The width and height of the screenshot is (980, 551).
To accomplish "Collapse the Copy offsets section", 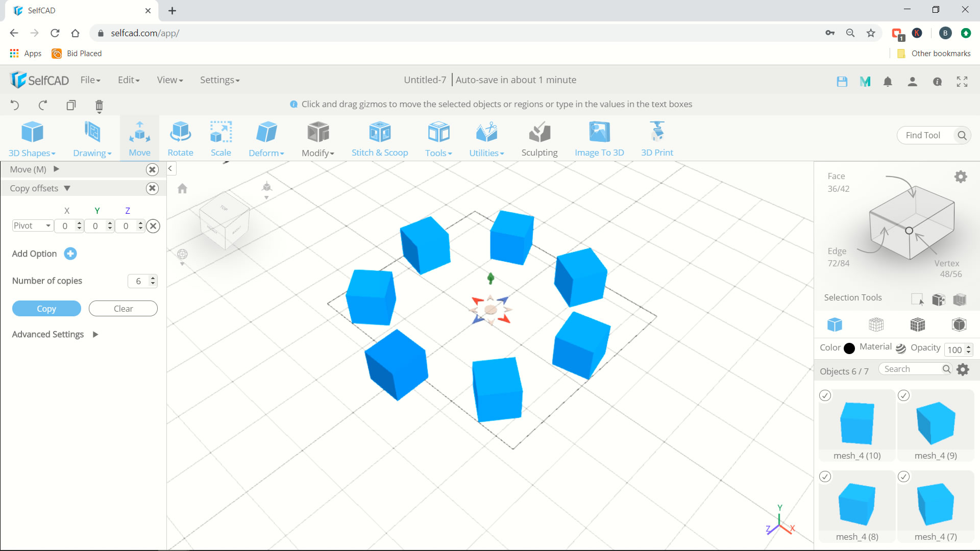I will [x=67, y=188].
